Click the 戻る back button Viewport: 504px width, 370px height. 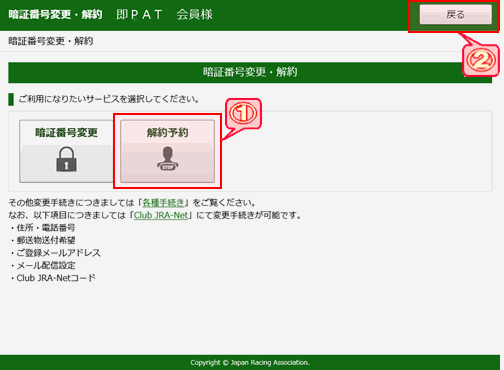(x=455, y=14)
